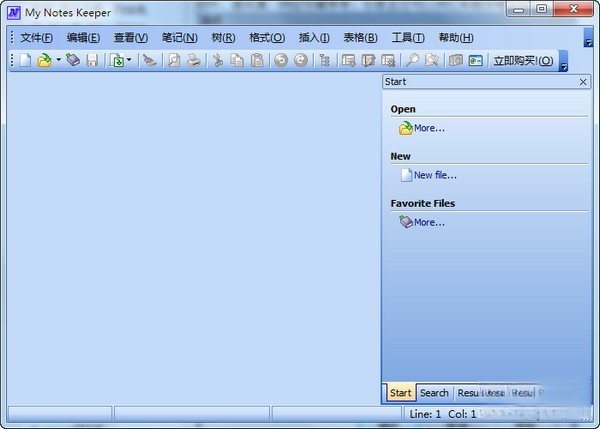Click the Favorites book toolbar icon
The height and width of the screenshot is (429, 600).
point(73,61)
